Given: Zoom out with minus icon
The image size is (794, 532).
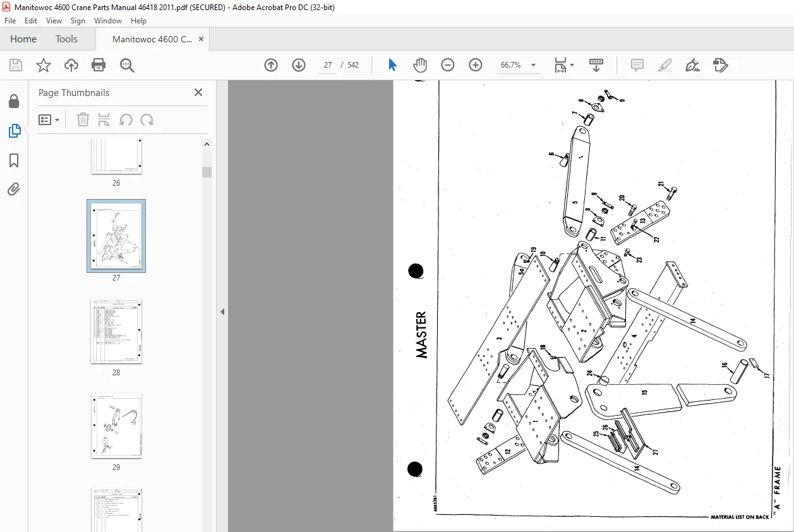Looking at the screenshot, I should point(448,65).
